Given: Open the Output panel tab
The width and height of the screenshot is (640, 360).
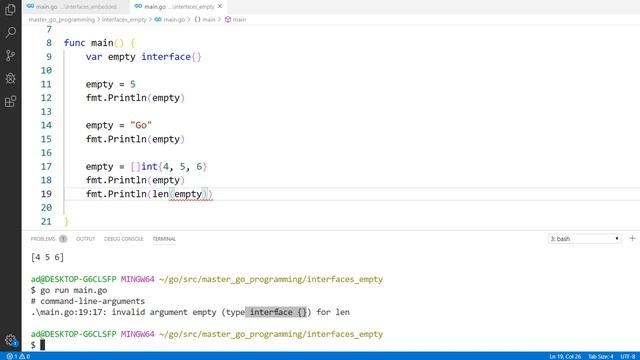Looking at the screenshot, I should pyautogui.click(x=85, y=239).
